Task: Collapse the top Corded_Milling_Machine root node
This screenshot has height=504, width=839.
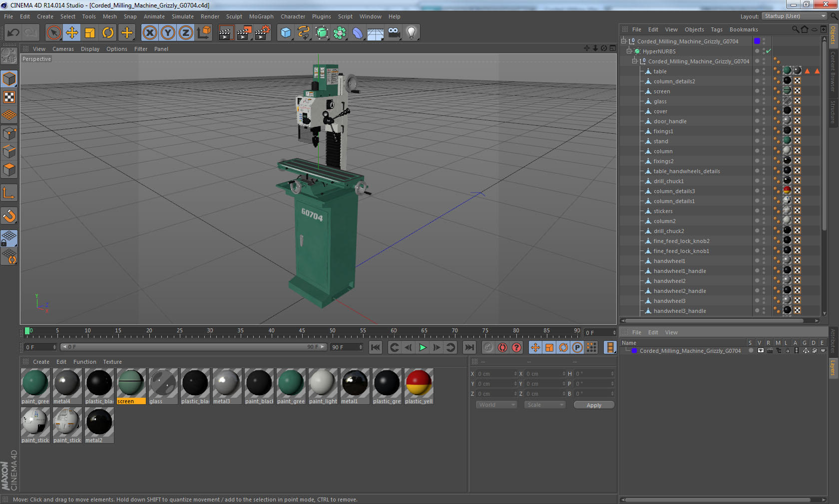Action: tap(624, 41)
